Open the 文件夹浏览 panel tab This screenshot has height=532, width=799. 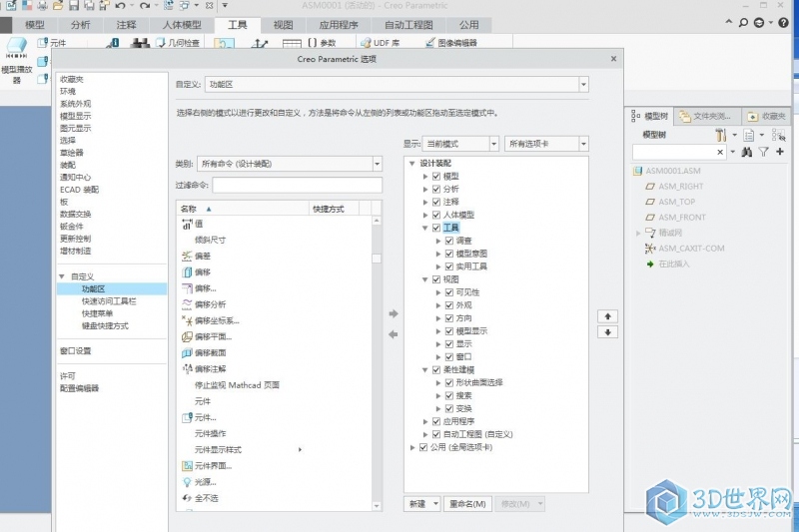pyautogui.click(x=707, y=116)
